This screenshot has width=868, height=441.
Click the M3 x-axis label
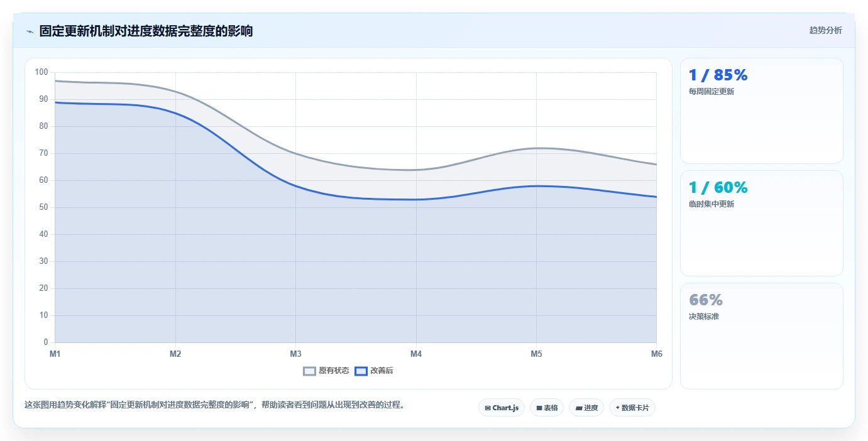295,354
